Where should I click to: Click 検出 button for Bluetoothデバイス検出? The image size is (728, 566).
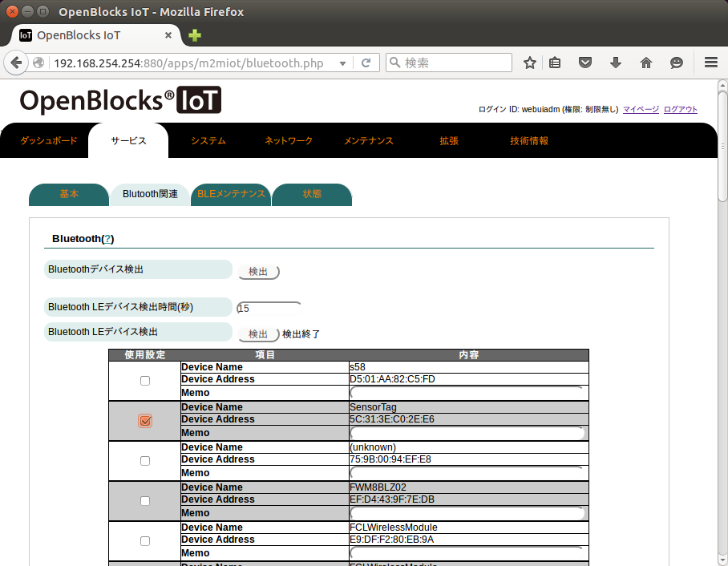(259, 272)
